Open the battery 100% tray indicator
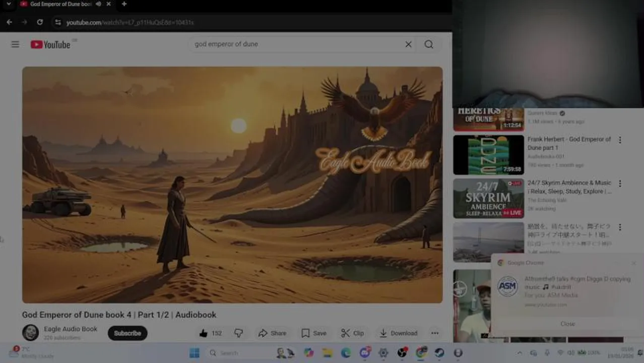 [x=589, y=352]
